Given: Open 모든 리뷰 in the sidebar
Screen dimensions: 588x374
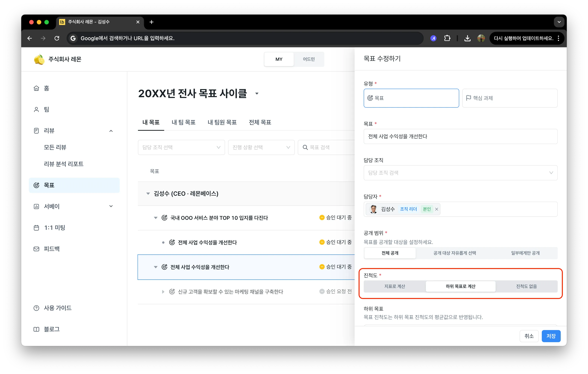Looking at the screenshot, I should click(x=55, y=147).
